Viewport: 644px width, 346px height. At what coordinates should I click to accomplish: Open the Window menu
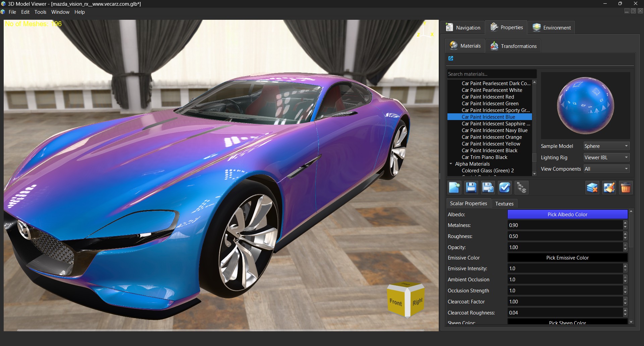[x=60, y=12]
